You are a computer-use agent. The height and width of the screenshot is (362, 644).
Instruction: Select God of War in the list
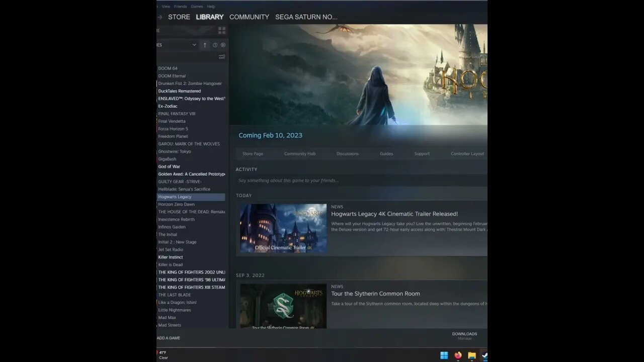pos(169,166)
